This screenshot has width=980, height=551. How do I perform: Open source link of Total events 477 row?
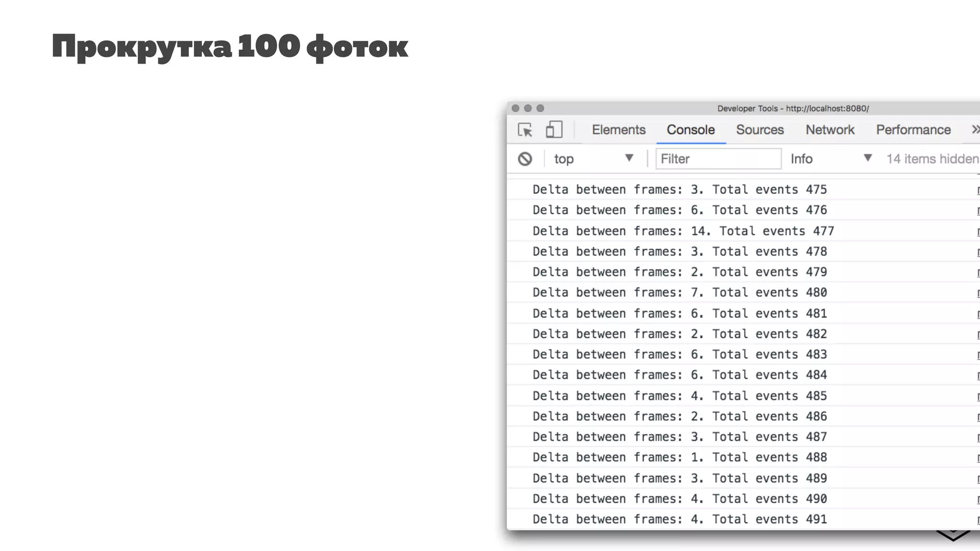tap(978, 232)
